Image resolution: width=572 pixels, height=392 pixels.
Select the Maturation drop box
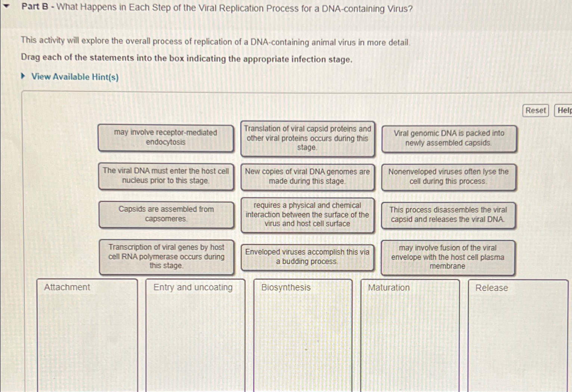pos(409,332)
